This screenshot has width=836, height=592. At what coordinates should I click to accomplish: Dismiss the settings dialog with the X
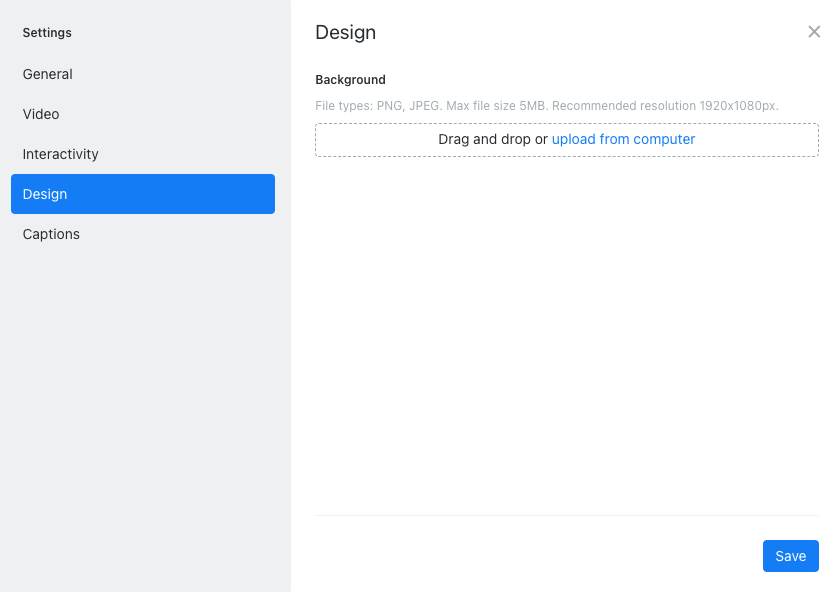814,31
